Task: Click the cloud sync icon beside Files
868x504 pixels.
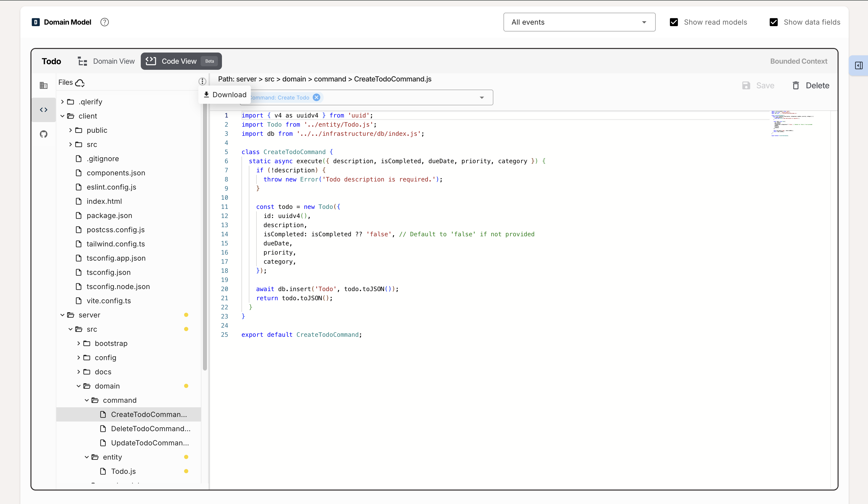Action: (80, 83)
